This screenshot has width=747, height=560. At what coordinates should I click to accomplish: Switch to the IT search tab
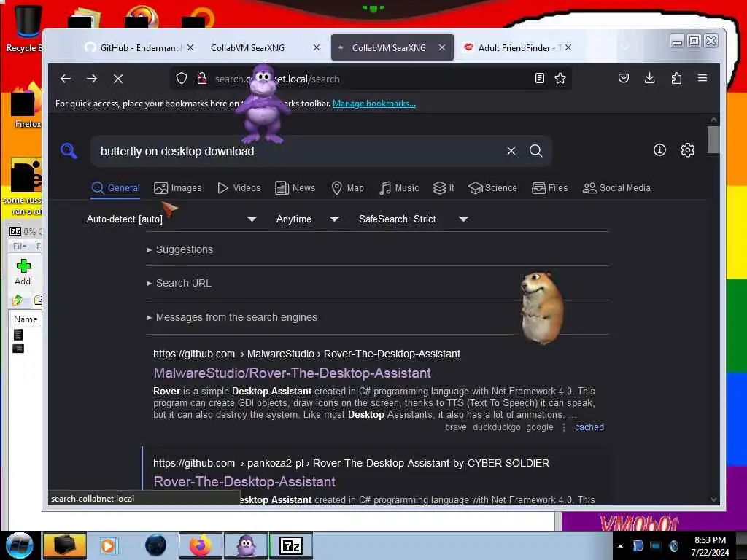pos(444,188)
